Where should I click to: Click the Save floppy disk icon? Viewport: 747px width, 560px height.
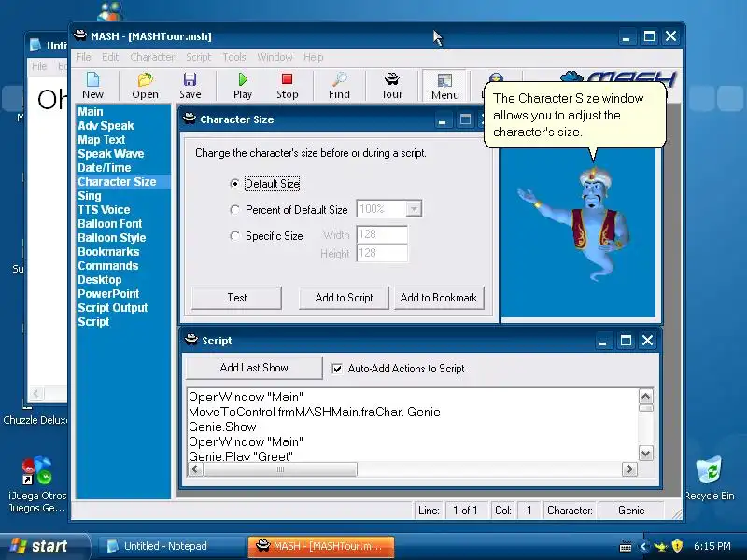(190, 79)
